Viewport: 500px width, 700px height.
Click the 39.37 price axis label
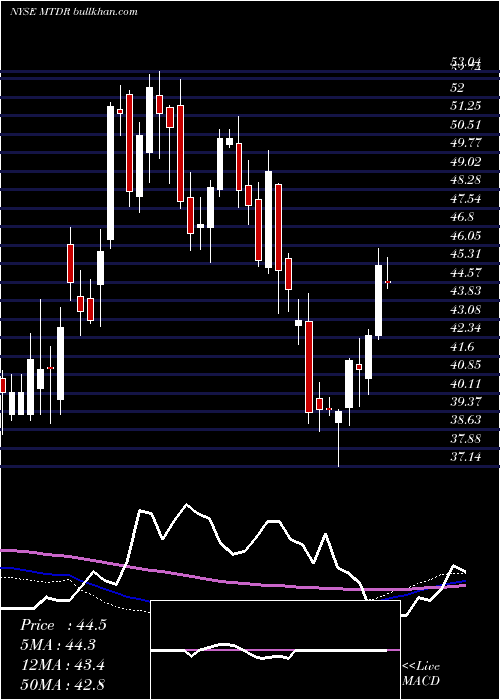coord(466,402)
